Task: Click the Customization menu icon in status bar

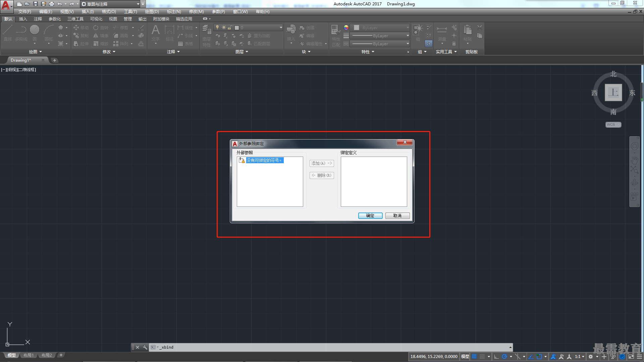Action: coord(640,357)
